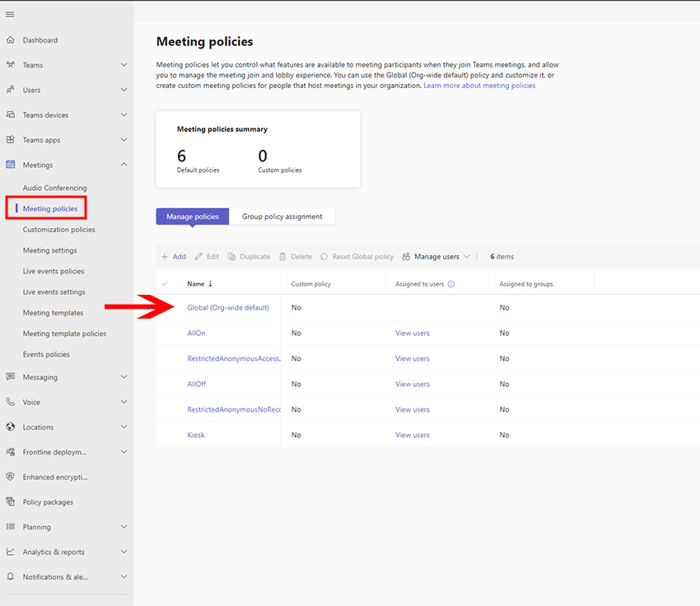Open the Global (Org-wide default) policy

228,308
